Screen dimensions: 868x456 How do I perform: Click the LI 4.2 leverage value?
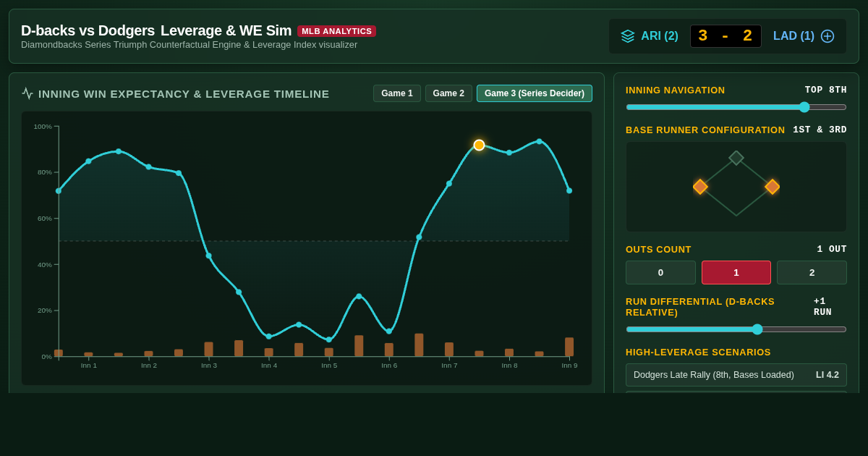(827, 375)
